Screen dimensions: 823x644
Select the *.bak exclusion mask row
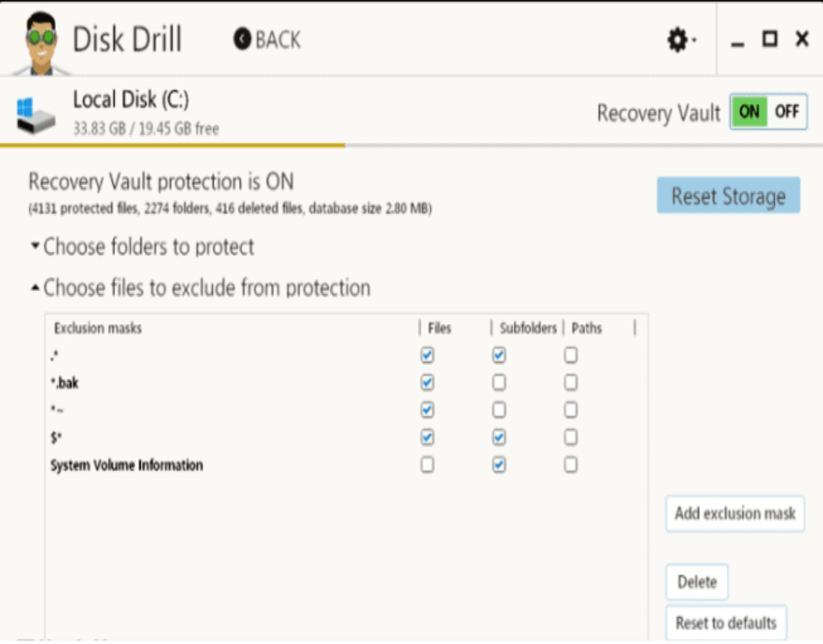[x=347, y=383]
